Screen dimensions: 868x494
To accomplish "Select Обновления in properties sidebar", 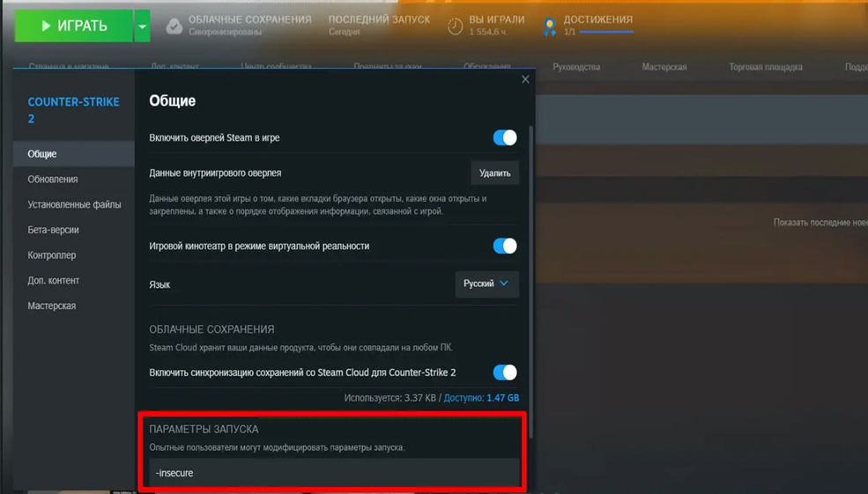I will [74, 180].
